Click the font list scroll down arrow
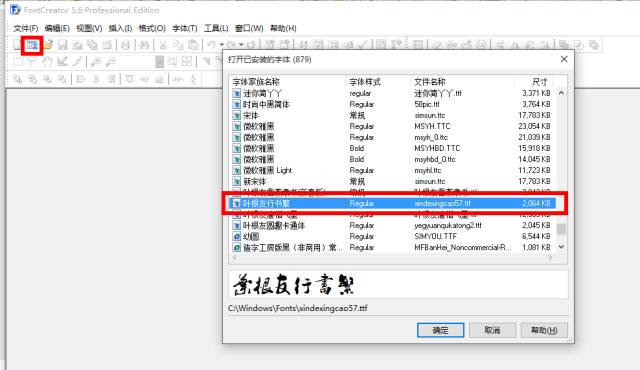This screenshot has width=640, height=370. click(561, 247)
